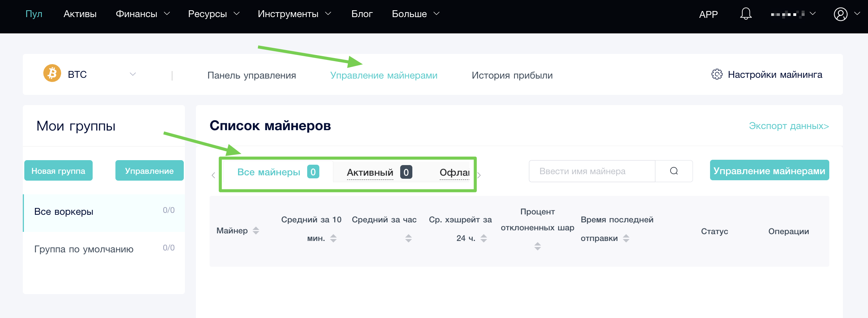Screen dimensions: 868x318
Task: Switch to Панель управления tab
Action: point(252,75)
